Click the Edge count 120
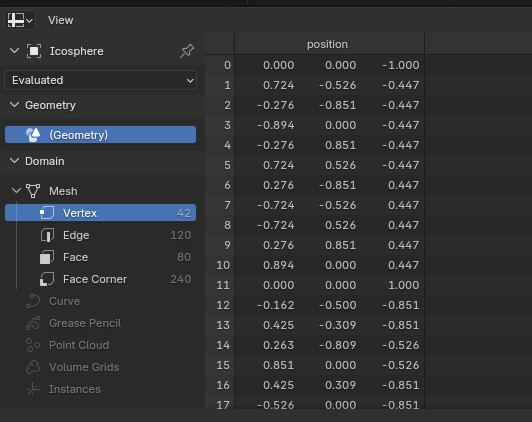Viewport: 532px width, 422px height. [181, 235]
